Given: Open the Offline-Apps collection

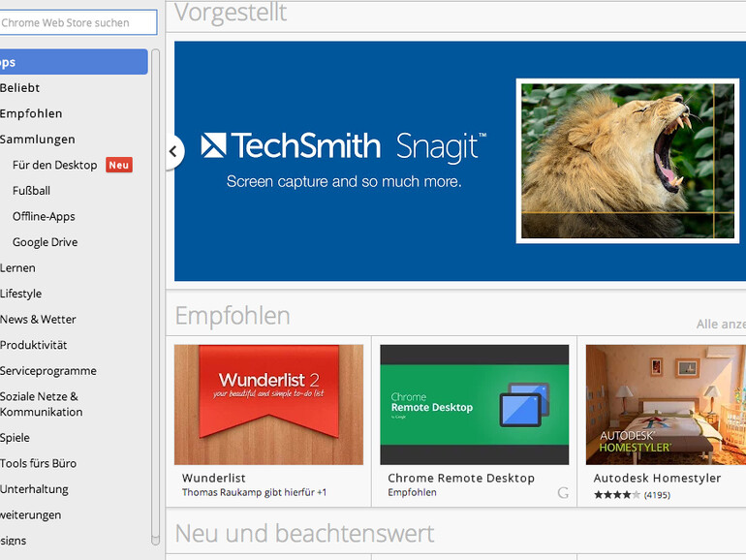Looking at the screenshot, I should [x=44, y=216].
